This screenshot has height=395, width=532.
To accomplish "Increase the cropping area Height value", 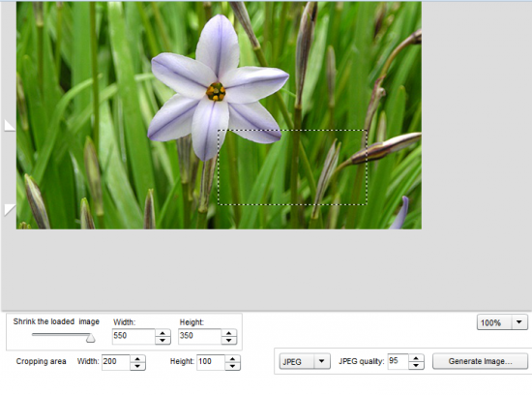I will click(232, 359).
